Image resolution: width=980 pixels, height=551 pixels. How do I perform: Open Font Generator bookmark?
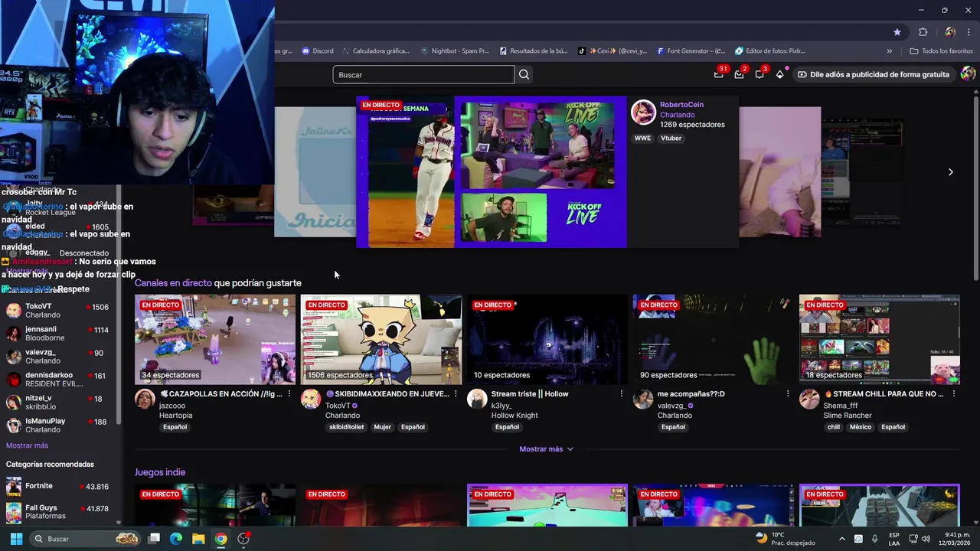click(x=691, y=51)
